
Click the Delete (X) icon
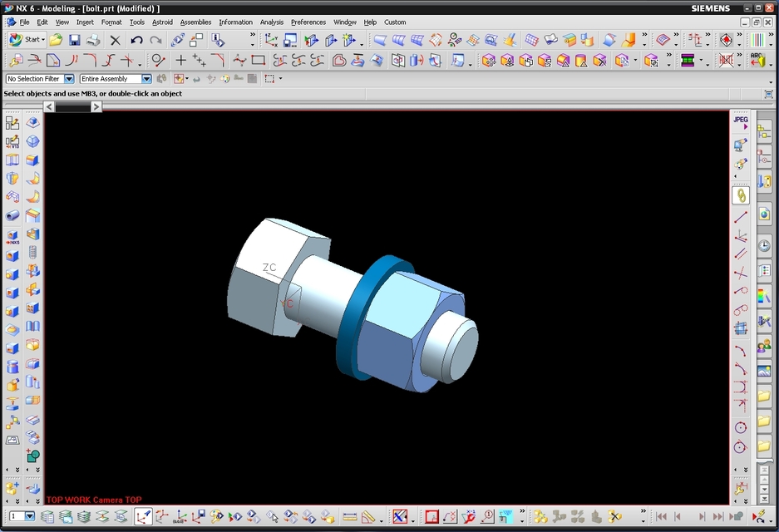[x=116, y=40]
